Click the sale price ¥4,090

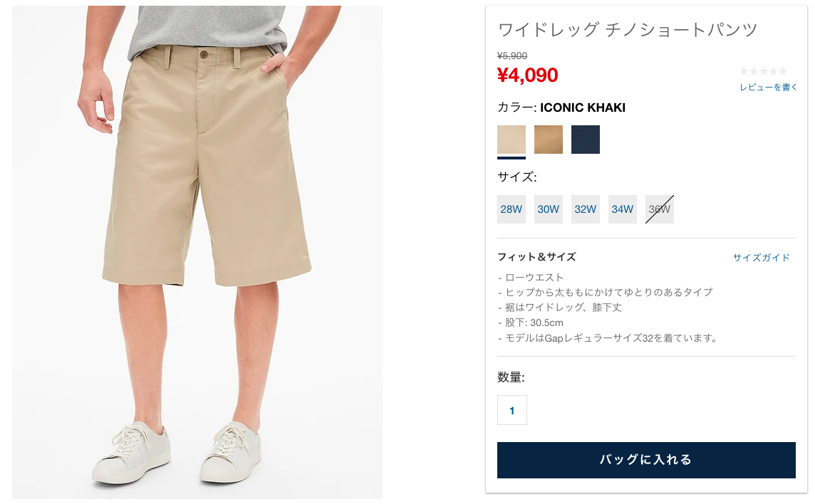pos(528,75)
